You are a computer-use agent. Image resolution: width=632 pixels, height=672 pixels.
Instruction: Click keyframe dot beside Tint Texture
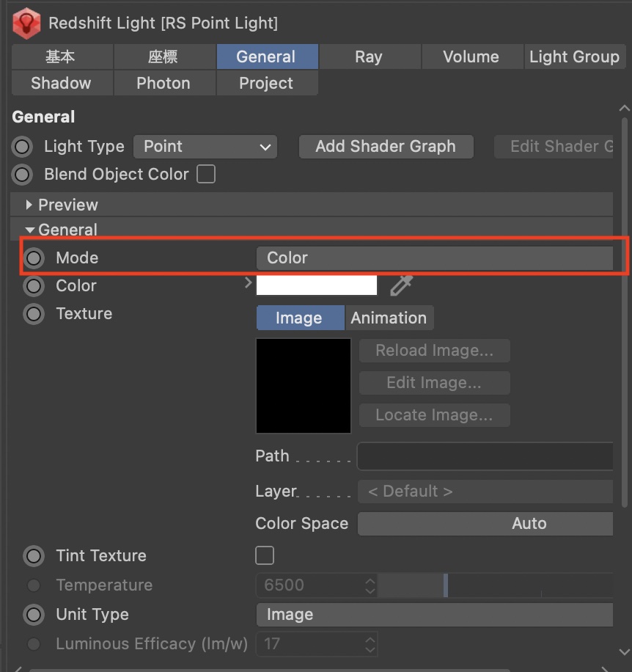(34, 556)
